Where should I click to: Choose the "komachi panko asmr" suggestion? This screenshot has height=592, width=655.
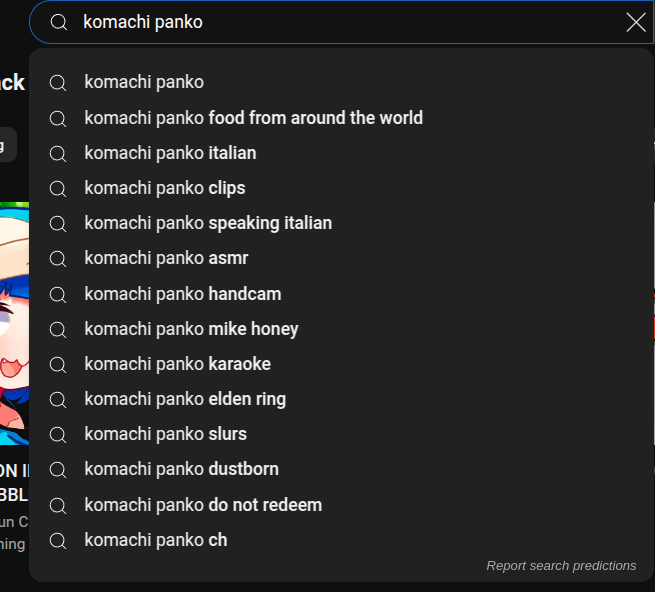(x=166, y=258)
